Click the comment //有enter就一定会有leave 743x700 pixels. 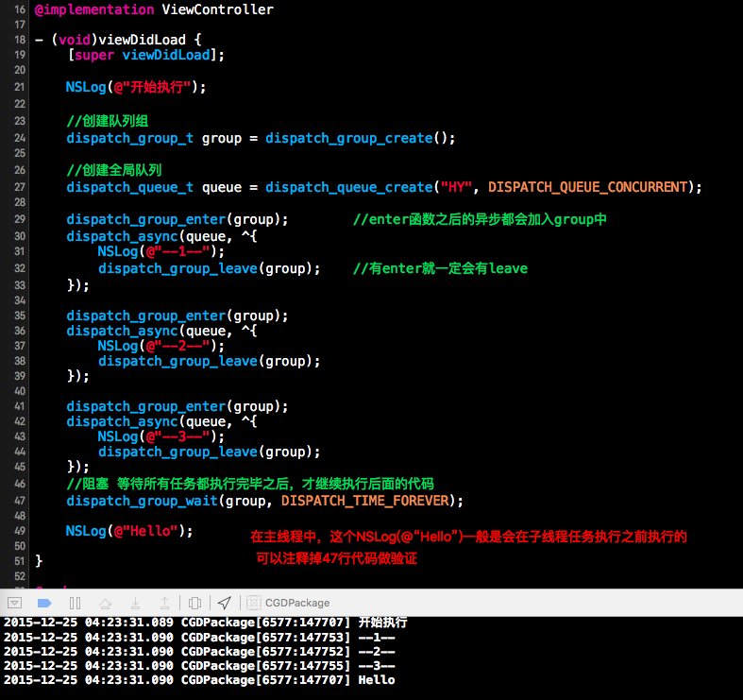point(440,268)
